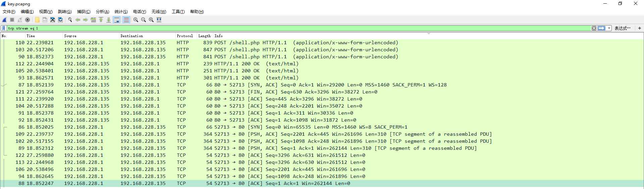Open the filter bookmark menu
Image resolution: width=644 pixels, height=189 pixels.
(4, 28)
